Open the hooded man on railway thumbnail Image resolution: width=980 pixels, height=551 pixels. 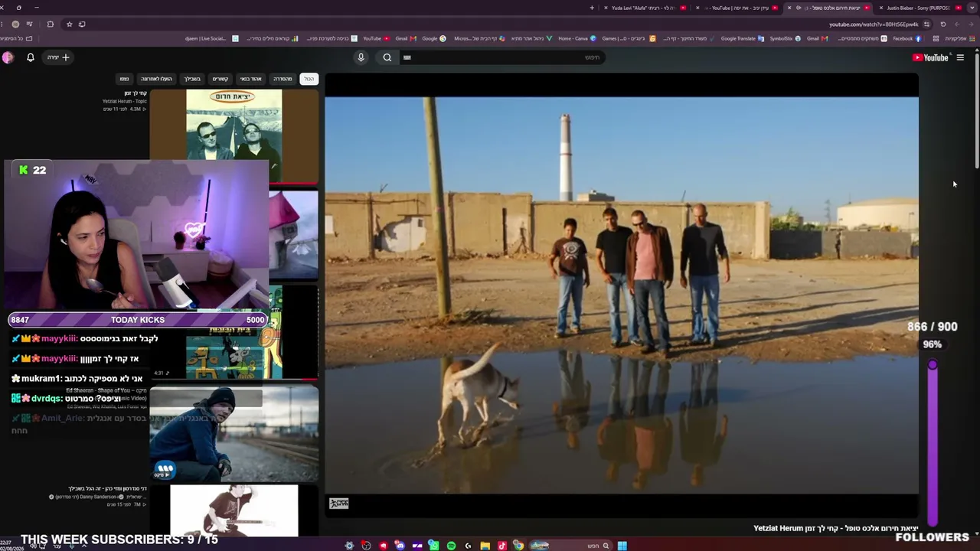click(234, 434)
